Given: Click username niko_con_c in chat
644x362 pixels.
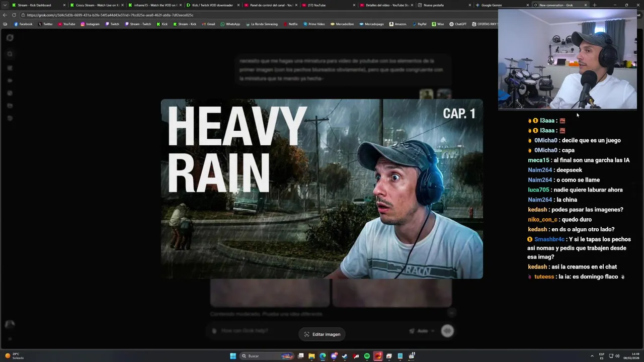Looking at the screenshot, I should click(542, 220).
